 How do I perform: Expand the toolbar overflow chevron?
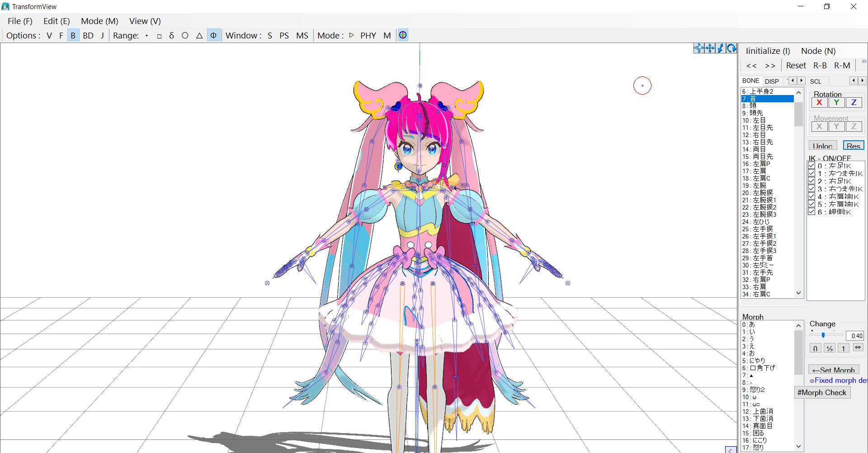click(x=863, y=62)
